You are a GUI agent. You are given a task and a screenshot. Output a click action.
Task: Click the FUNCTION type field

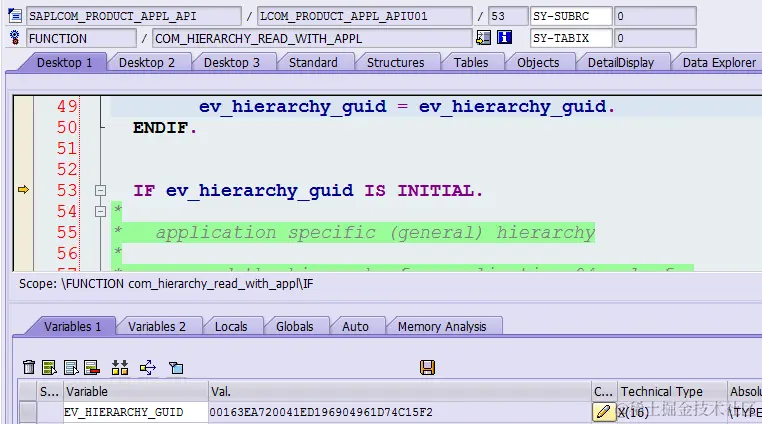(81, 38)
